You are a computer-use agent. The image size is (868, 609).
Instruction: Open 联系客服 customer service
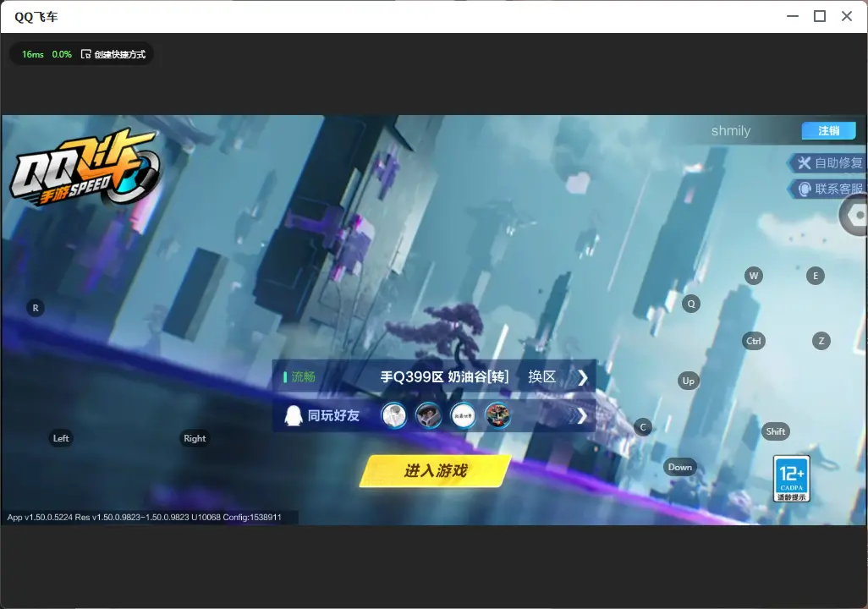pos(827,189)
